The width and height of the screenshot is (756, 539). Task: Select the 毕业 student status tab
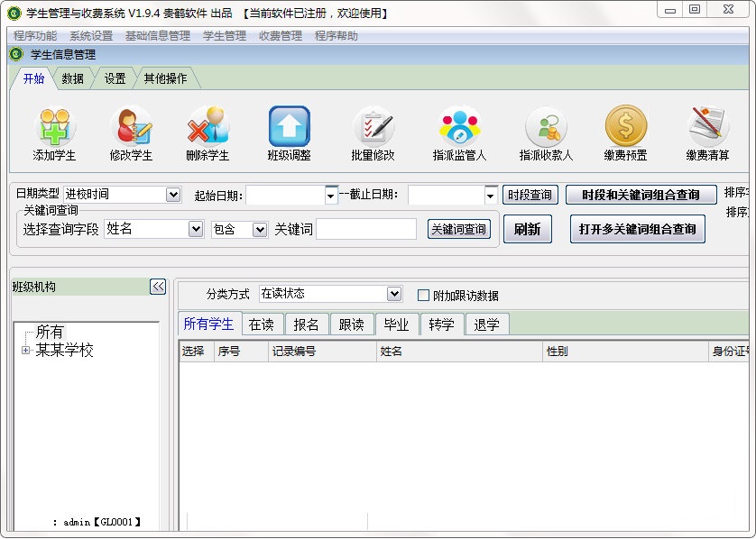(x=396, y=324)
